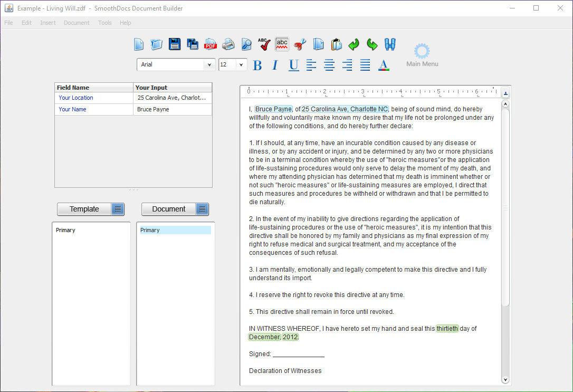Click the right margin marker on the ruler
This screenshot has height=392, width=573.
pos(493,89)
